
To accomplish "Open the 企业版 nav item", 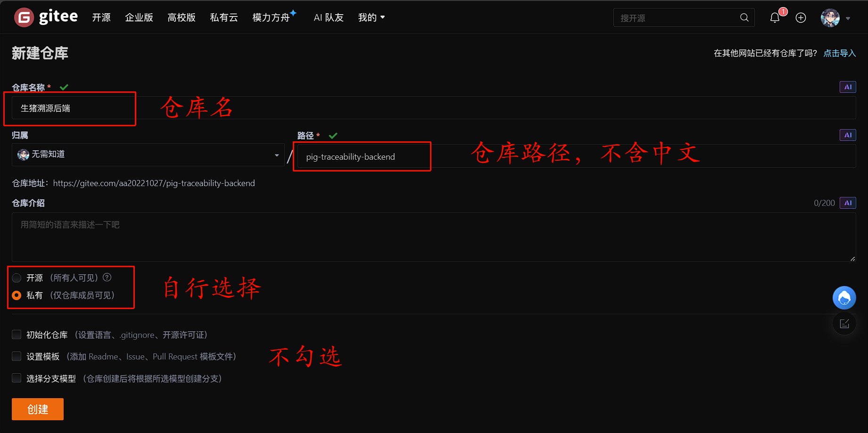I will click(x=139, y=17).
